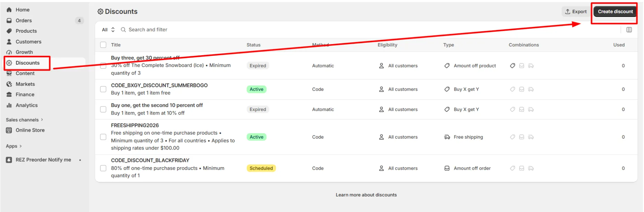Click the Expired badge in Buy three row

(258, 66)
